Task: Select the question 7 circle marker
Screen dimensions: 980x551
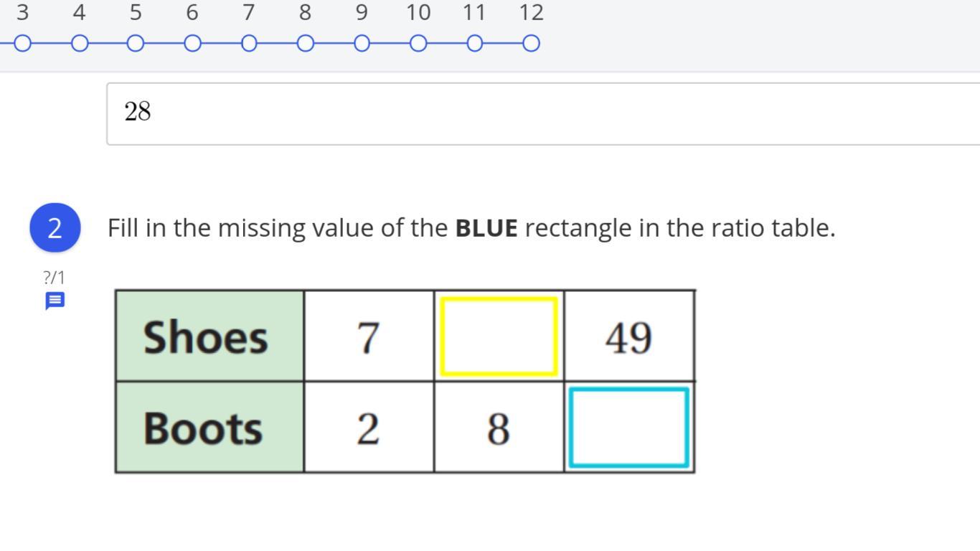Action: pyautogui.click(x=249, y=44)
